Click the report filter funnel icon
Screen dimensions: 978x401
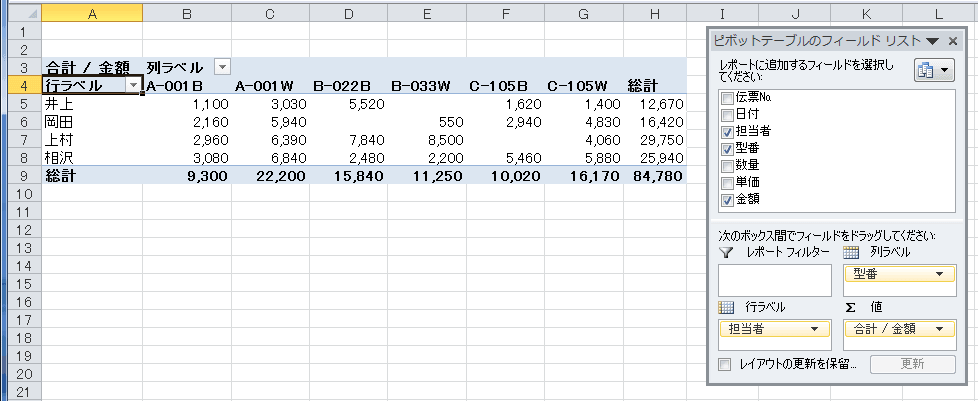click(727, 252)
